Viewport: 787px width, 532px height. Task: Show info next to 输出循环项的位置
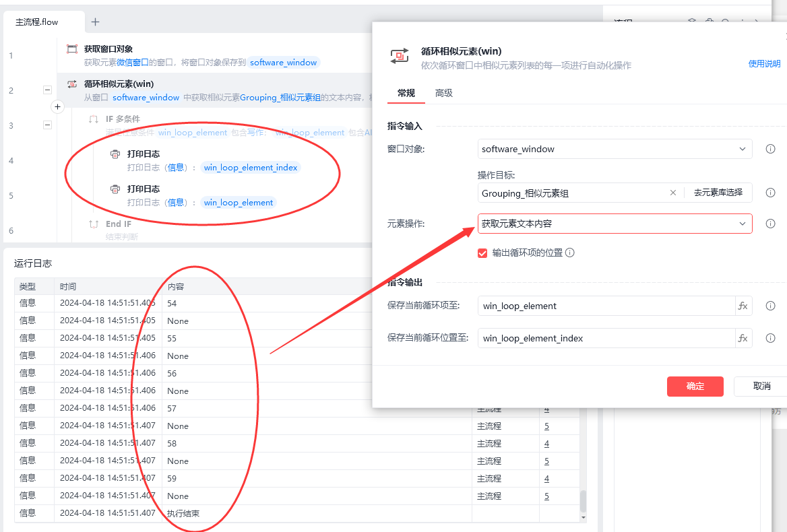pyautogui.click(x=569, y=253)
